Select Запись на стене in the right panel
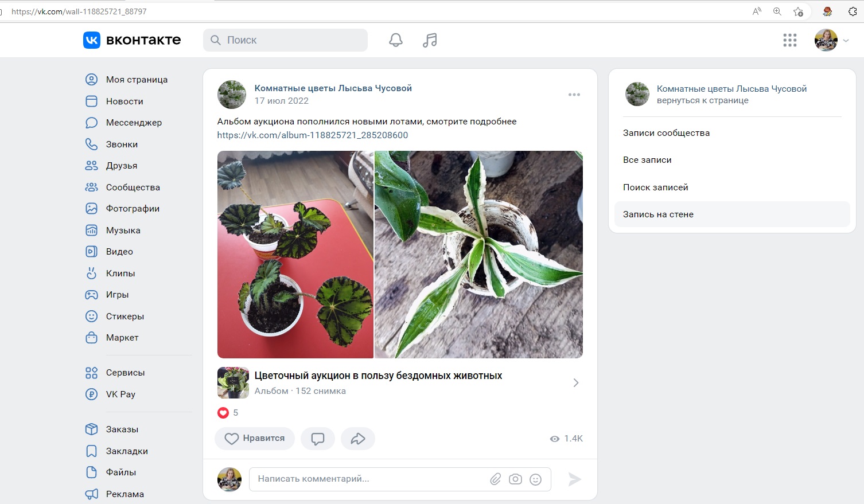 731,214
